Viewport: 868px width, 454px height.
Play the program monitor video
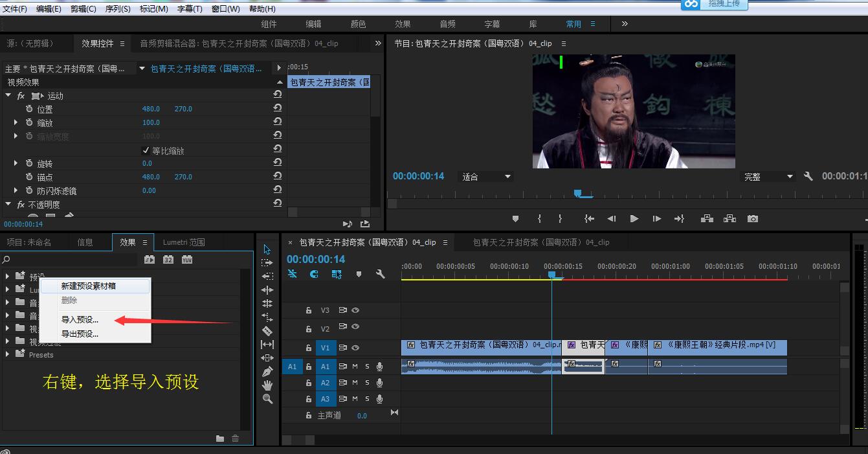(634, 219)
